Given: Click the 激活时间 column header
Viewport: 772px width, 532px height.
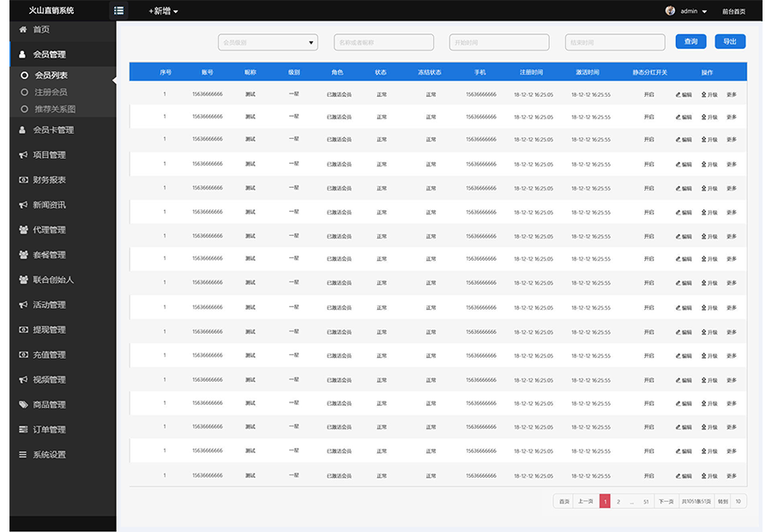Looking at the screenshot, I should pos(588,72).
